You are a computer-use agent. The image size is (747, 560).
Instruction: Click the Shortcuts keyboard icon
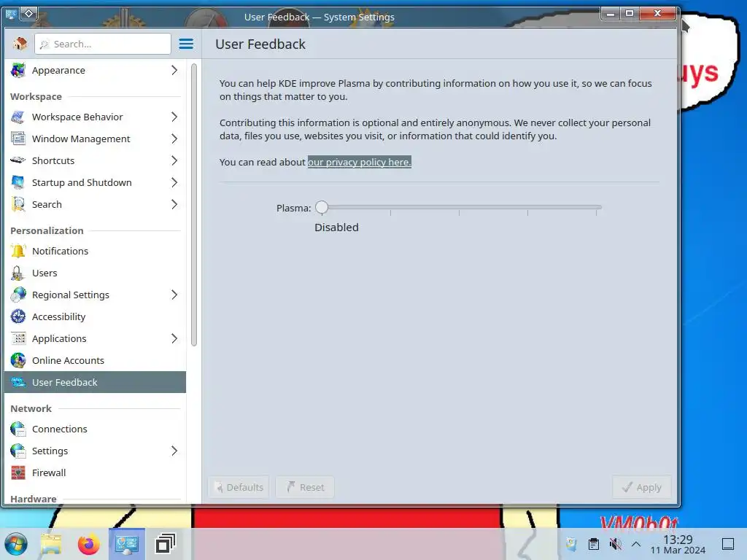(x=18, y=160)
